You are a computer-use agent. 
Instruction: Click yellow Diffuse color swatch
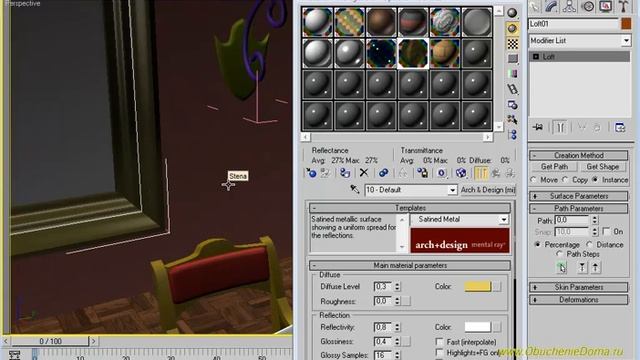tap(478, 286)
